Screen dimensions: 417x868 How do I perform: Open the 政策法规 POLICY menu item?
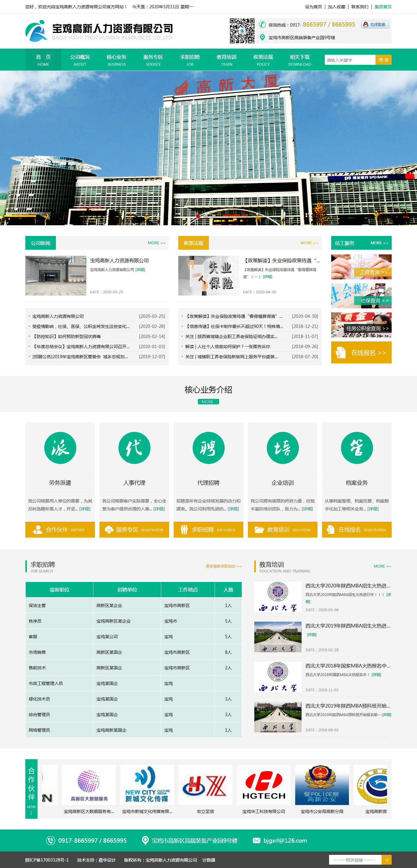[x=263, y=60]
